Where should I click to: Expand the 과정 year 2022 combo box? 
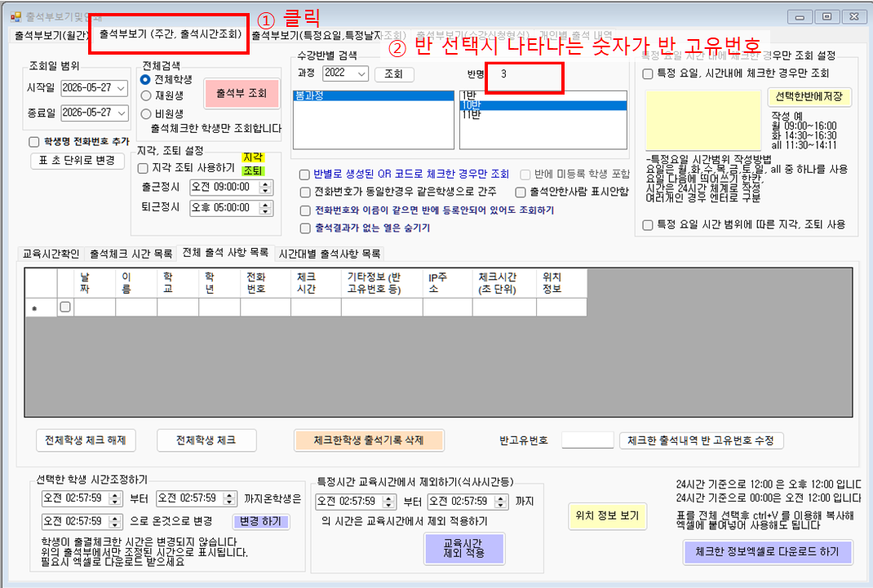click(362, 73)
